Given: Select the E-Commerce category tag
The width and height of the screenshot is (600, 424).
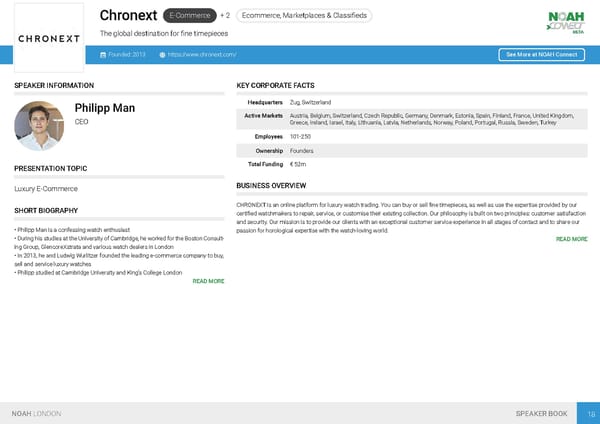Looking at the screenshot, I should tap(189, 16).
